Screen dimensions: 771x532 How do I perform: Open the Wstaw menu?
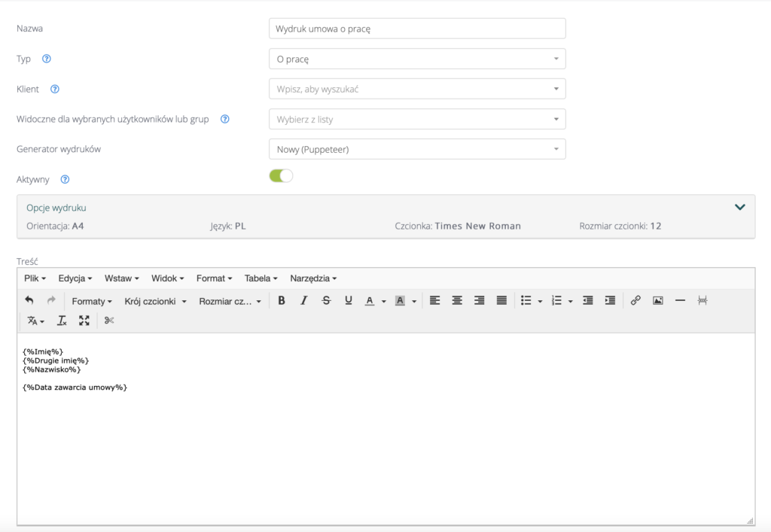(x=121, y=278)
